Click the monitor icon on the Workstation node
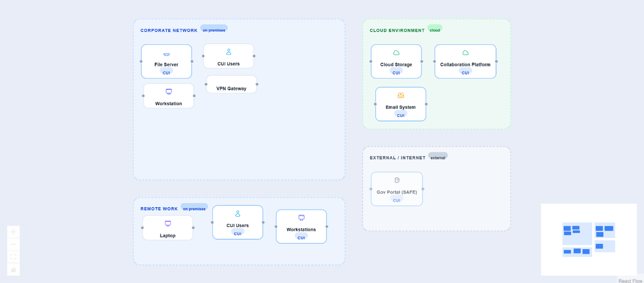The image size is (644, 283). pos(169,91)
